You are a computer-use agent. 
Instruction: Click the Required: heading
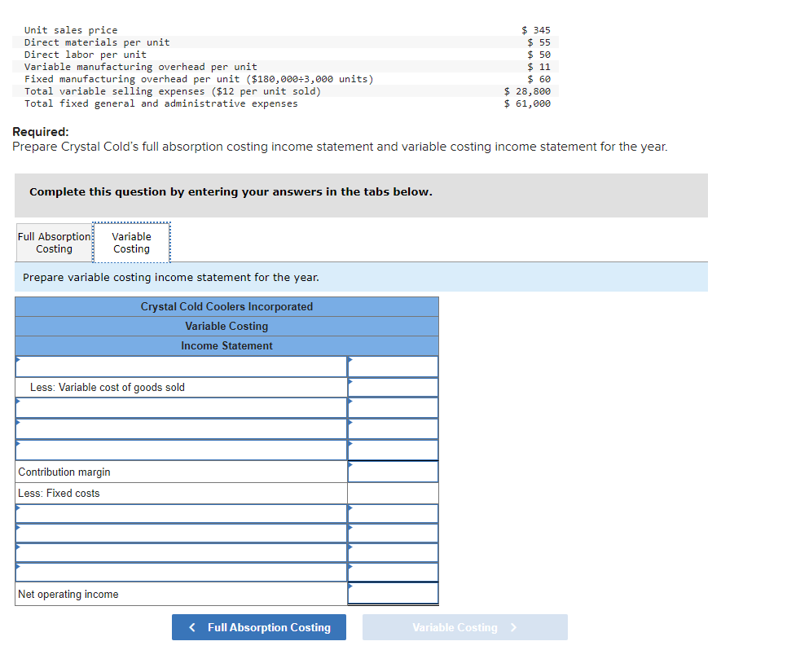click(x=41, y=132)
